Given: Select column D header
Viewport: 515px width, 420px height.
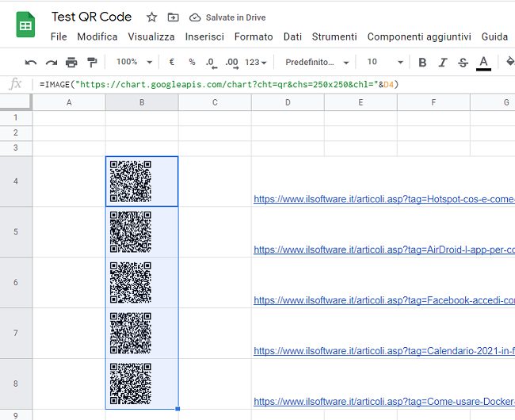Looking at the screenshot, I should pyautogui.click(x=288, y=102).
